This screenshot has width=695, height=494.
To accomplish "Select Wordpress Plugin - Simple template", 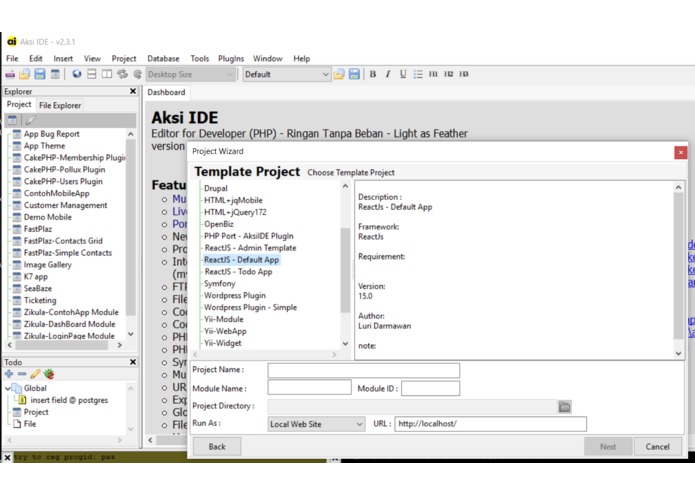I will (x=250, y=307).
